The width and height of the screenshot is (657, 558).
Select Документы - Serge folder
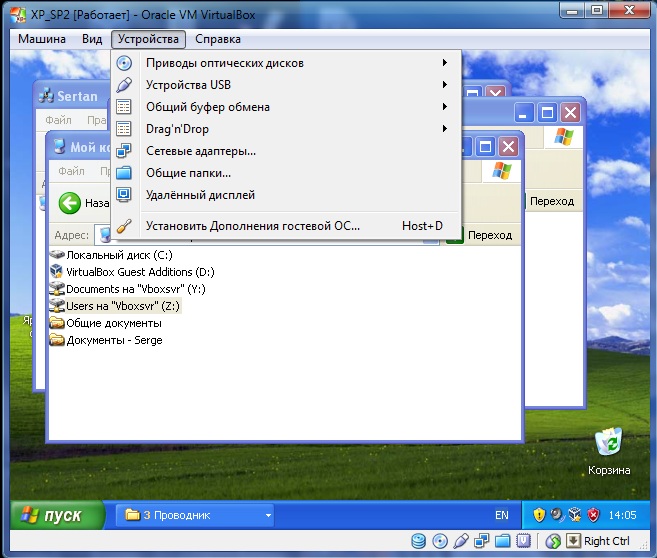point(106,340)
